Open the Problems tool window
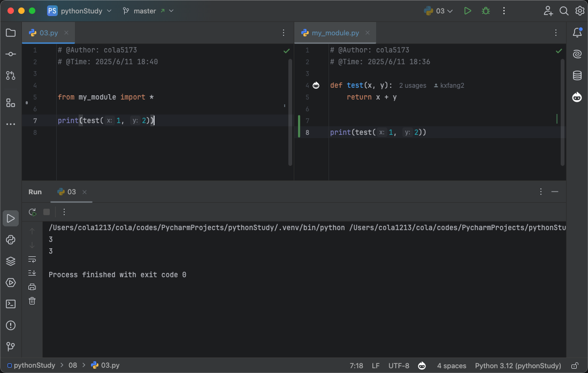Screen dimensions: 588x373 [x=11, y=325]
